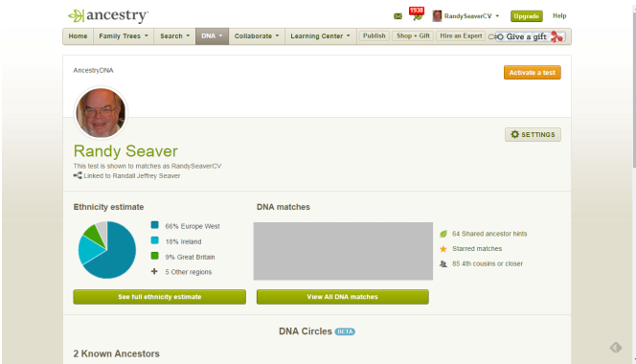Open 85 4th cousins or closer link
Image resolution: width=636 pixels, height=364 pixels.
(x=488, y=263)
